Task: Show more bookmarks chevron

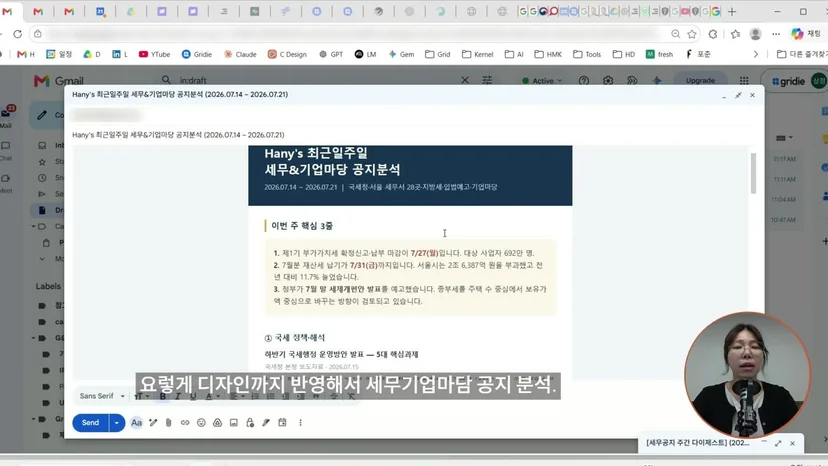Action: [756, 54]
